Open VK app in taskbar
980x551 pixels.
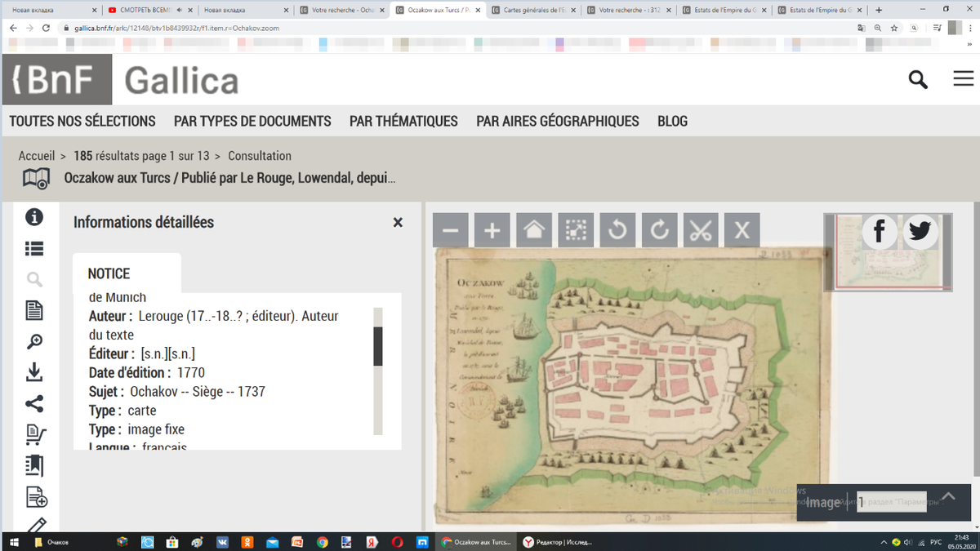(x=221, y=542)
